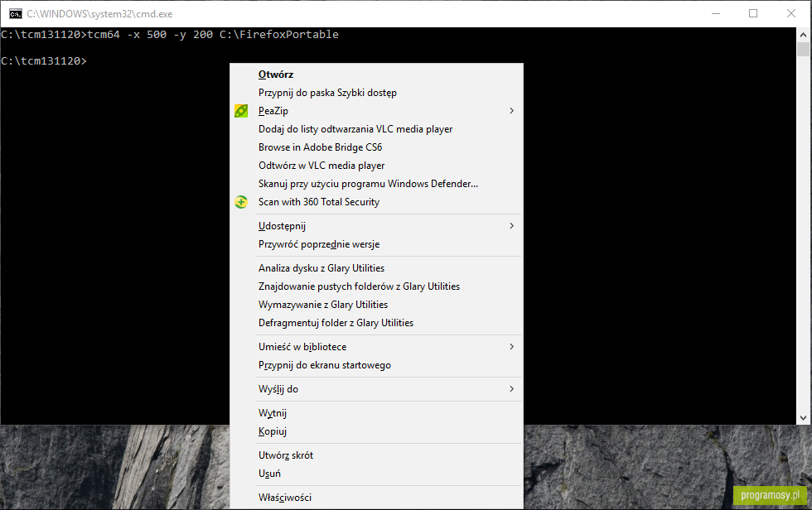812x510 pixels.
Task: Select Odtwórz w VLC media player
Action: pyautogui.click(x=376, y=166)
